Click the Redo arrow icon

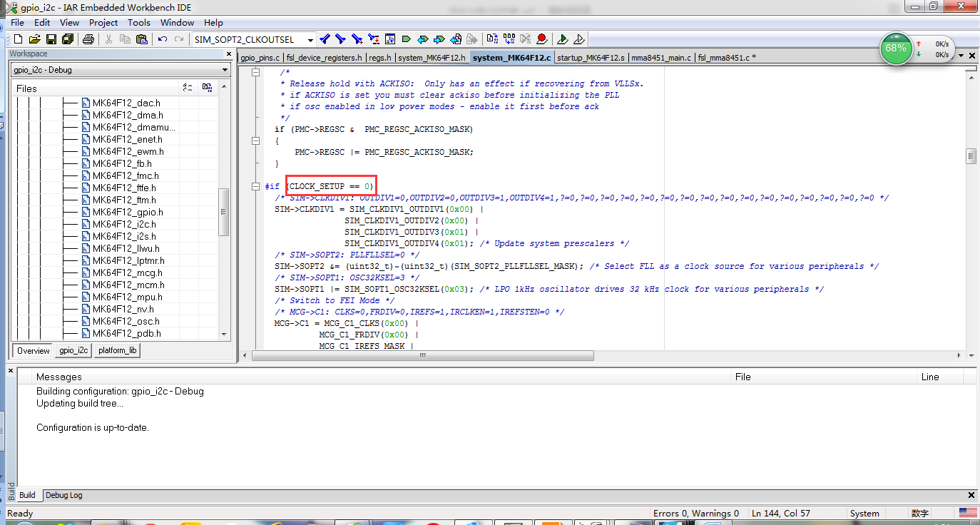pyautogui.click(x=179, y=39)
